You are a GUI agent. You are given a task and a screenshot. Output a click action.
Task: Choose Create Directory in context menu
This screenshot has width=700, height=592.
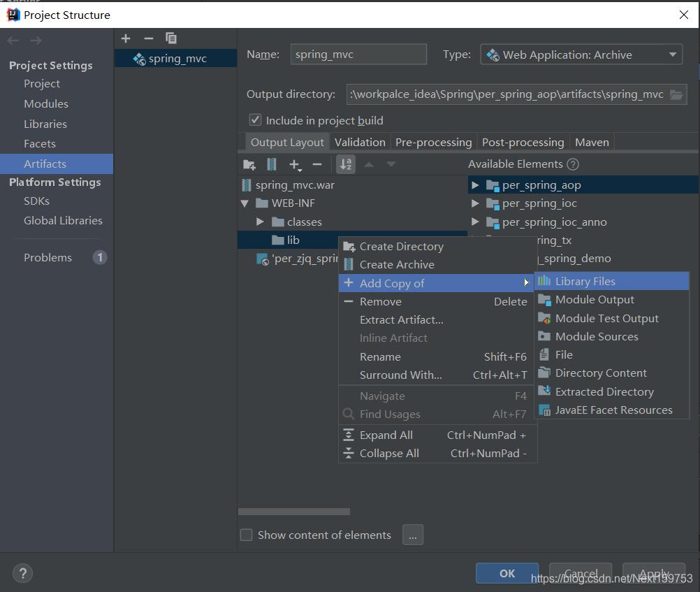(437, 246)
